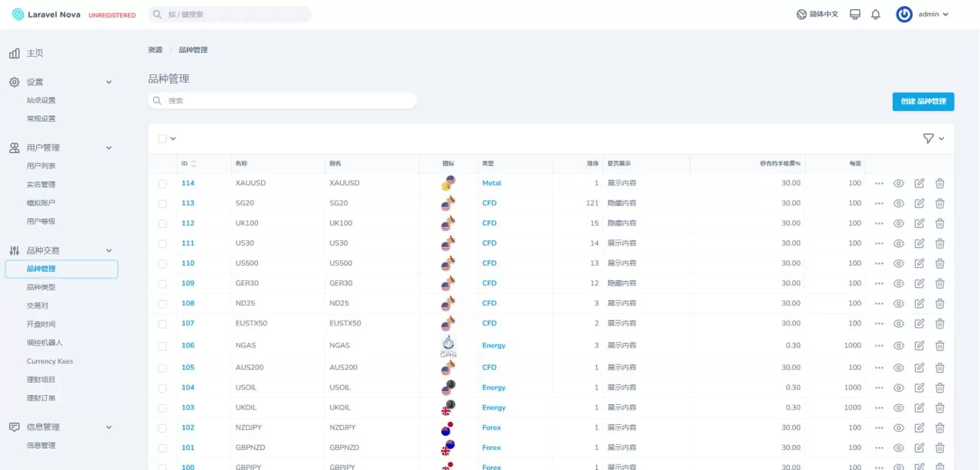Delete the GER30 row via trash icon

(x=939, y=283)
